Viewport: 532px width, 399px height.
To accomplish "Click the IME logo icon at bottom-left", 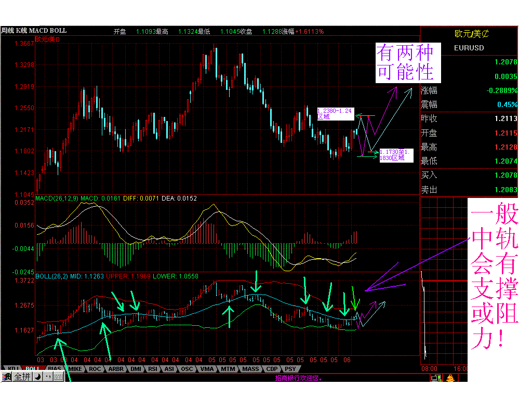I will tap(6, 377).
